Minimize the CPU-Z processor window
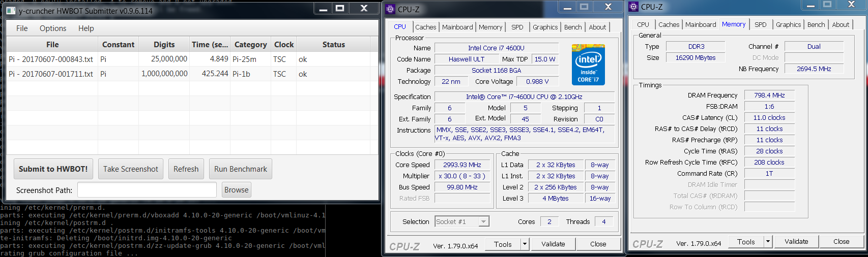Image resolution: width=868 pixels, height=257 pixels. (x=567, y=7)
